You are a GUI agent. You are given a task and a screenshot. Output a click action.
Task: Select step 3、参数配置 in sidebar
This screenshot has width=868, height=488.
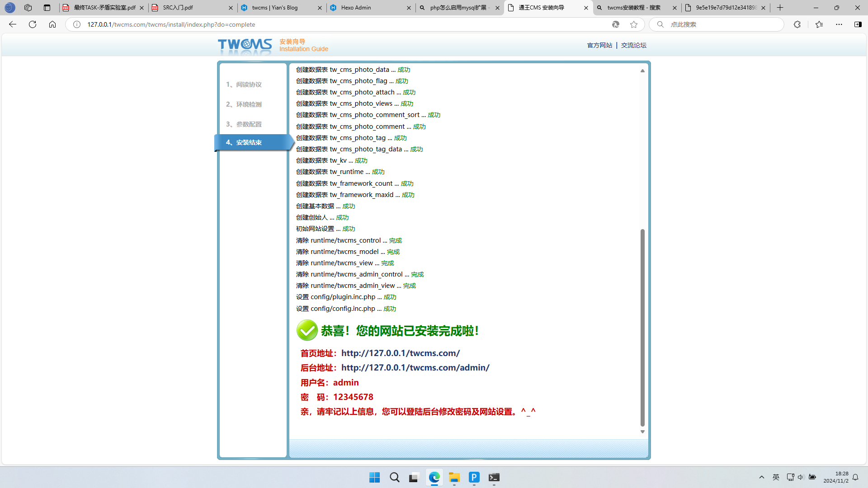coord(244,124)
